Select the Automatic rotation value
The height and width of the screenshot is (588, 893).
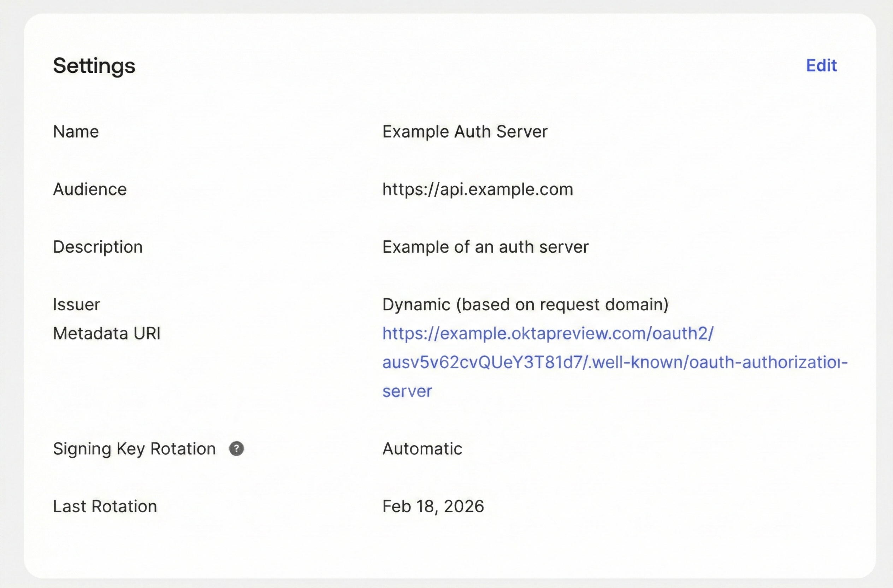(422, 448)
